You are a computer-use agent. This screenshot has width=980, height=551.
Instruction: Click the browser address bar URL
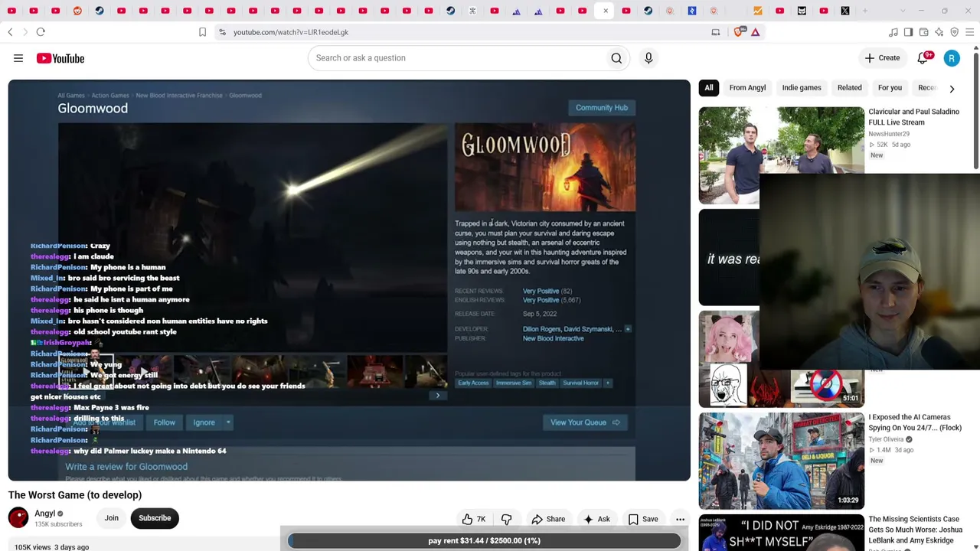click(291, 32)
